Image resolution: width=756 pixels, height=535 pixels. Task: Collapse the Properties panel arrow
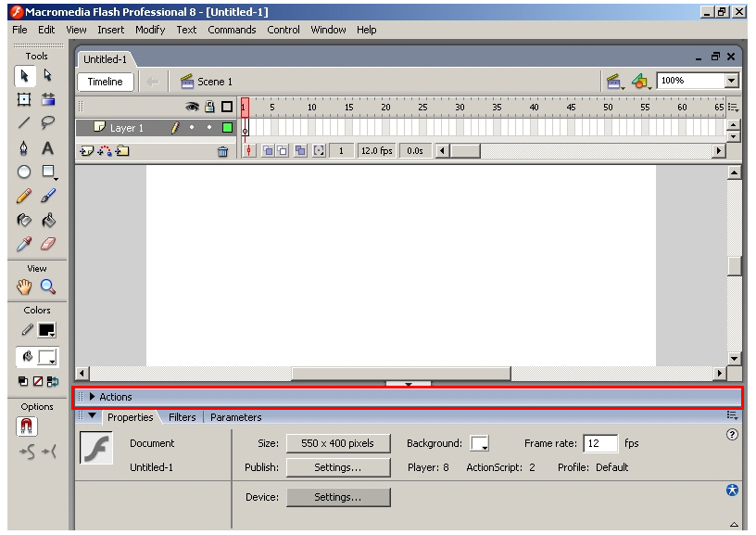pyautogui.click(x=92, y=415)
